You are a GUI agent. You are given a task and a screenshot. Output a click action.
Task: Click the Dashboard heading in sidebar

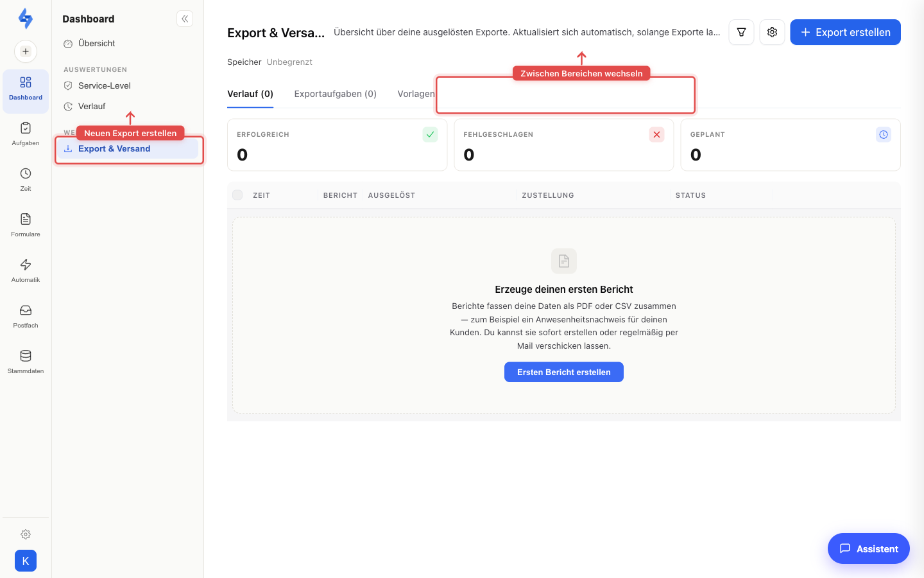coord(89,19)
